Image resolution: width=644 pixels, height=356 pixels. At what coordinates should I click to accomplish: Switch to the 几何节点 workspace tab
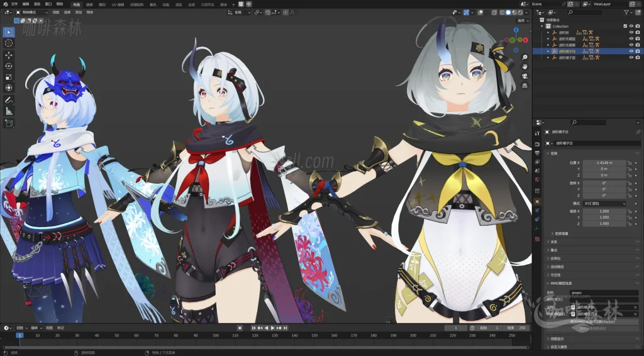coord(208,4)
